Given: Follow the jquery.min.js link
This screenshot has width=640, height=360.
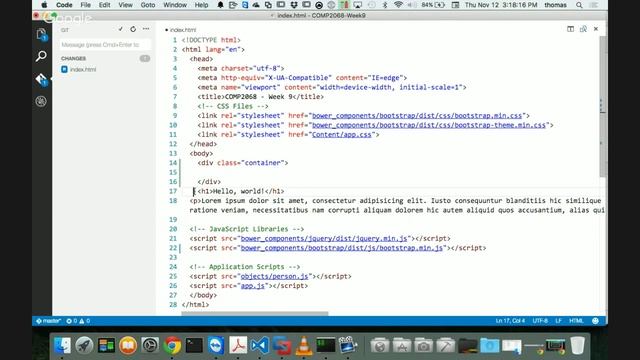Looking at the screenshot, I should coord(324,239).
